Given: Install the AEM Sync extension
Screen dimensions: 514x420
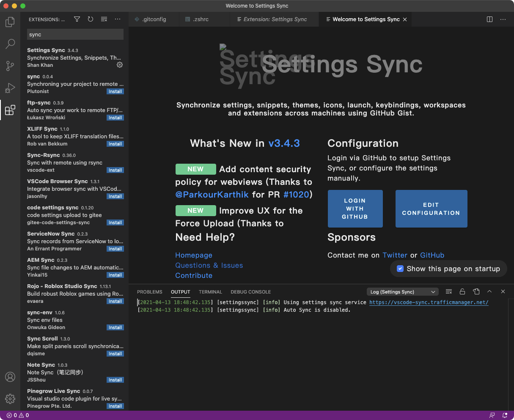Looking at the screenshot, I should click(115, 275).
